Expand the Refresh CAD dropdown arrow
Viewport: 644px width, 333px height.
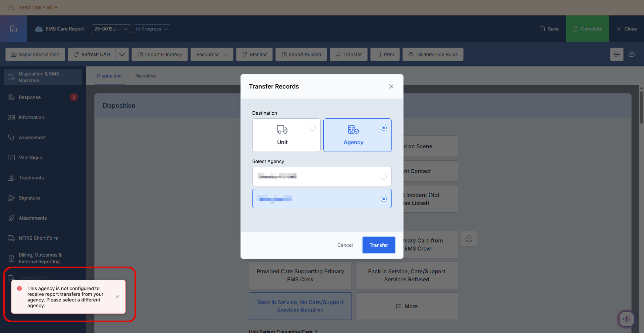(x=122, y=54)
